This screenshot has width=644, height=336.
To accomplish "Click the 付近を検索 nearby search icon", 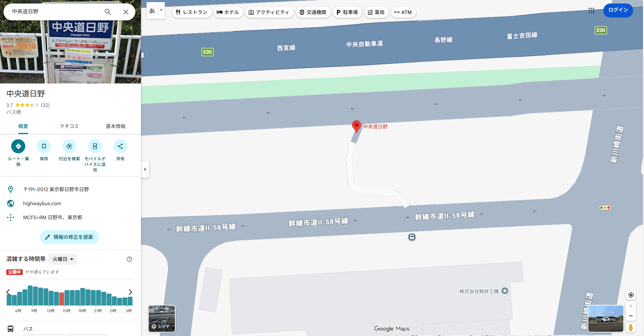I will [x=69, y=146].
